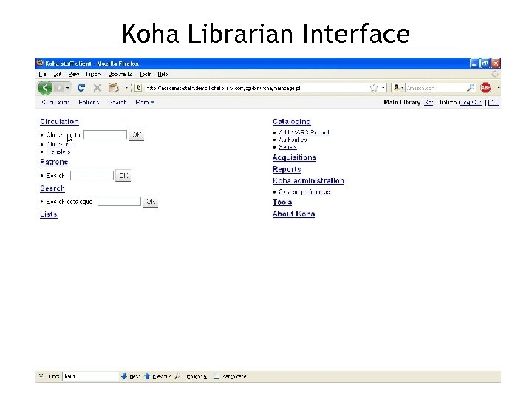This screenshot has width=532, height=399.
Task: Click Previous in the Find bar
Action: click(158, 376)
